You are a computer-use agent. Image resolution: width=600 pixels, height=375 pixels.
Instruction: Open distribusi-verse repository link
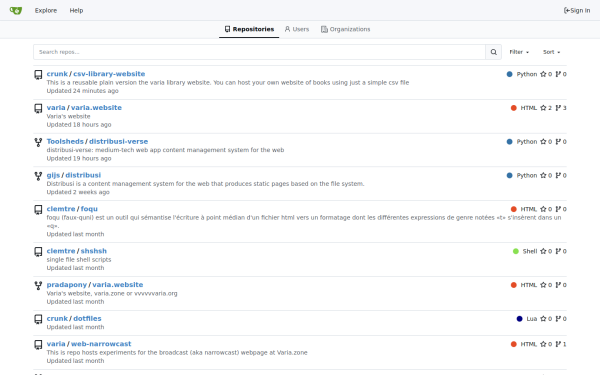pos(119,141)
